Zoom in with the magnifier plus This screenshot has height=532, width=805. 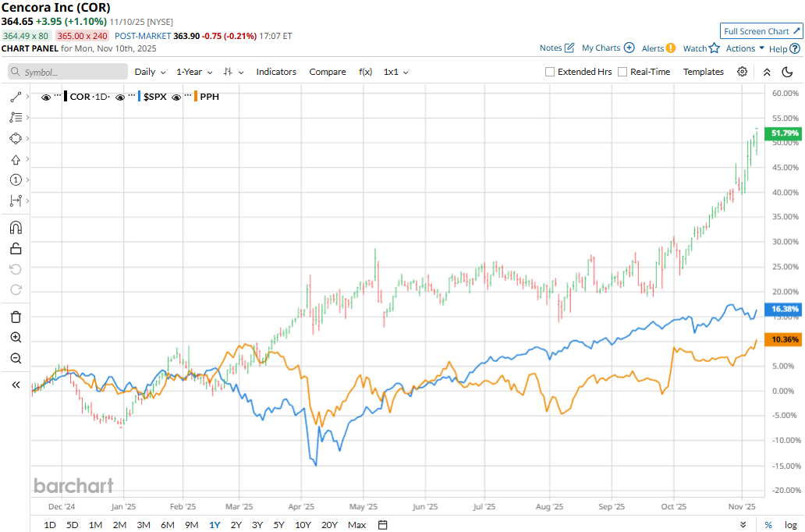16,338
